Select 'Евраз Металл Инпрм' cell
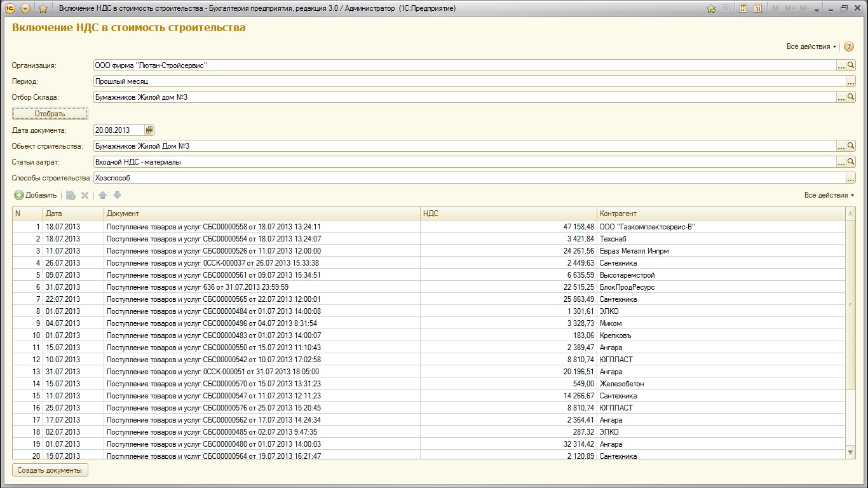This screenshot has width=868, height=488. tap(721, 251)
